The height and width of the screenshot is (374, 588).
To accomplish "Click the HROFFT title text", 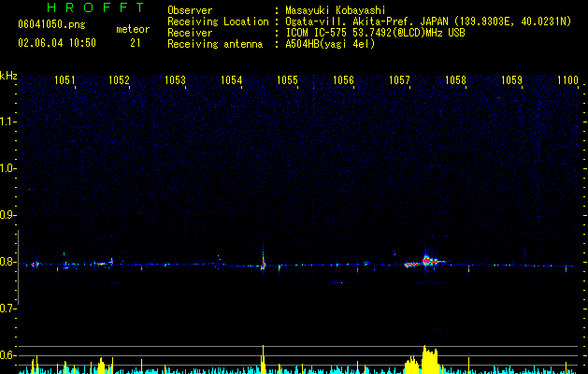I will [x=95, y=7].
